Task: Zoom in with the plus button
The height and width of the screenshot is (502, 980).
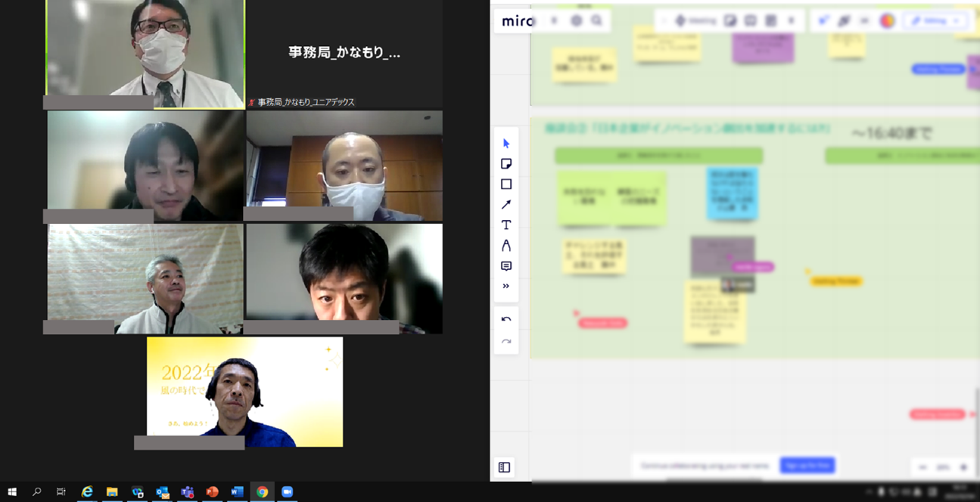Action: tap(963, 468)
